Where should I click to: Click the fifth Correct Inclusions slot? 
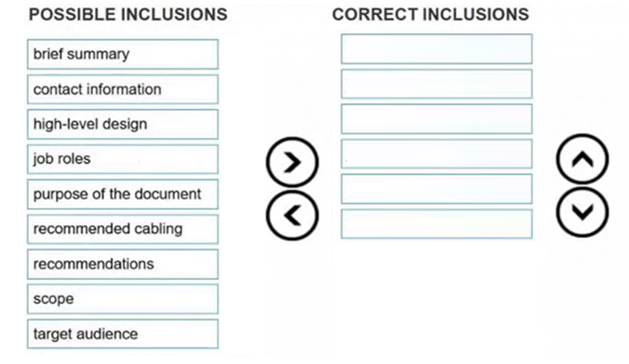436,189
